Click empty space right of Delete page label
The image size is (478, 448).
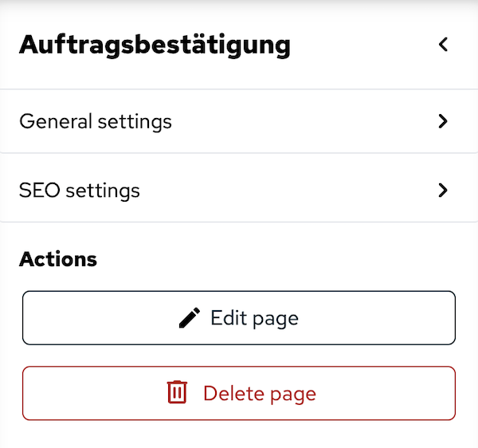click(382, 393)
